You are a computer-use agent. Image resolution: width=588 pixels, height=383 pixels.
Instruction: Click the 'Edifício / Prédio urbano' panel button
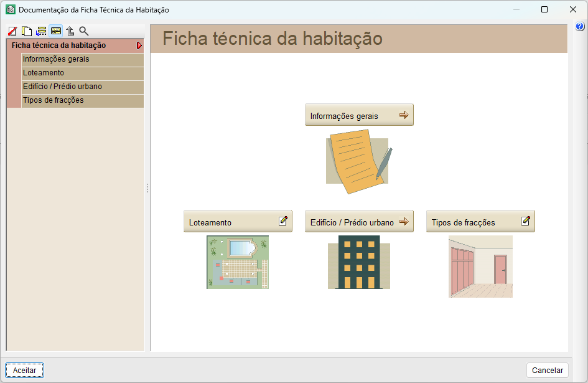[x=359, y=222]
